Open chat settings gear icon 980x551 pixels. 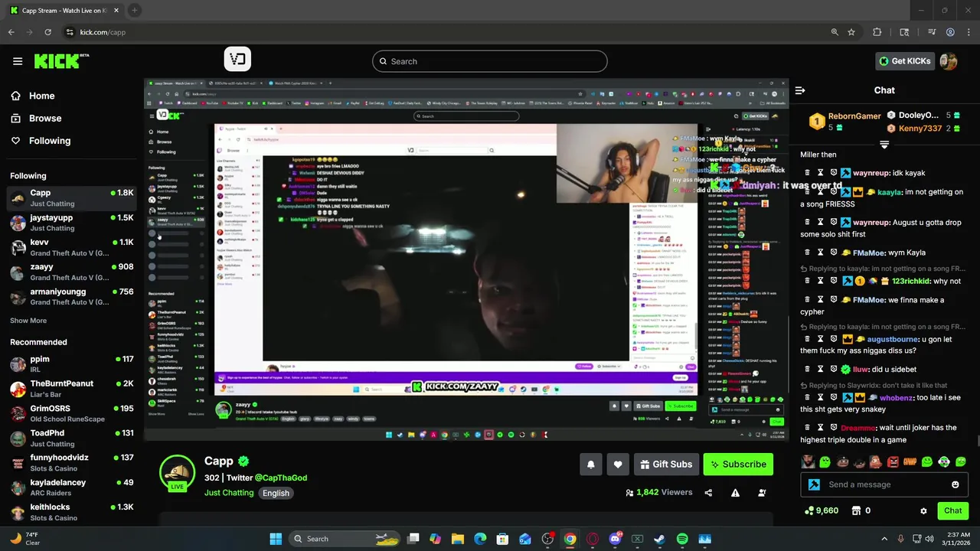(923, 510)
